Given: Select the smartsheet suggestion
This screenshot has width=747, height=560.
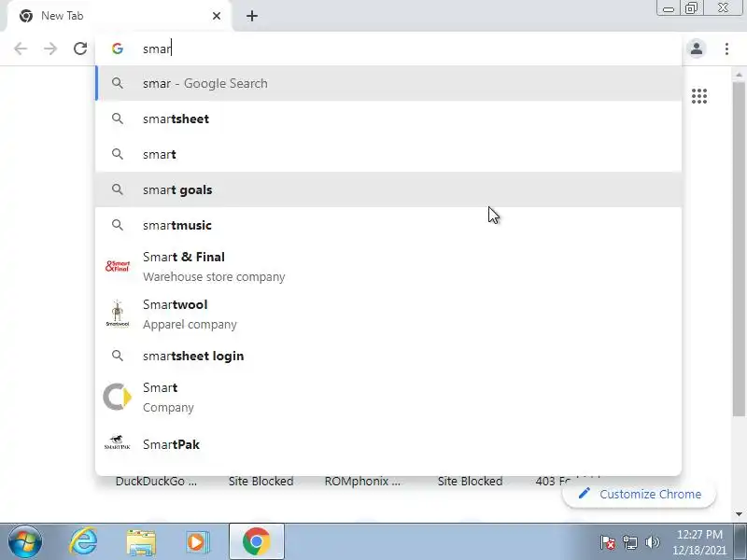Looking at the screenshot, I should click(x=388, y=119).
